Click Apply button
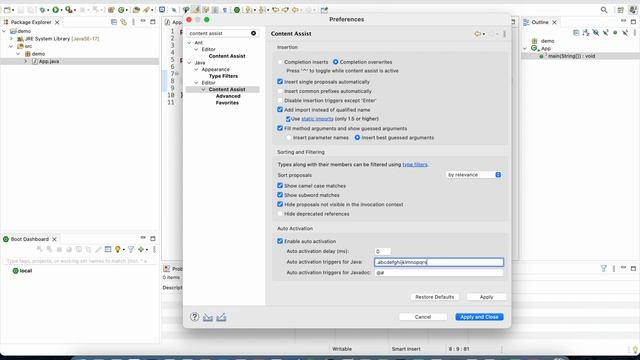The width and height of the screenshot is (640, 360). click(486, 297)
